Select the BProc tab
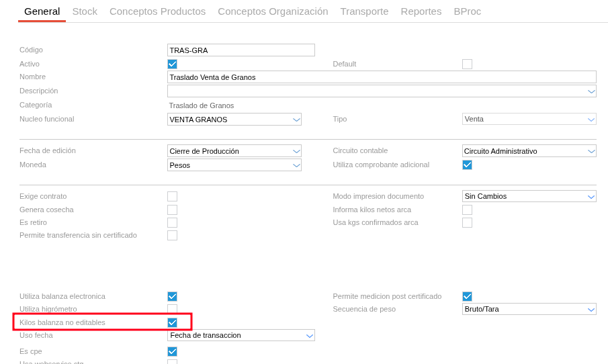This screenshot has width=608, height=364. (467, 11)
